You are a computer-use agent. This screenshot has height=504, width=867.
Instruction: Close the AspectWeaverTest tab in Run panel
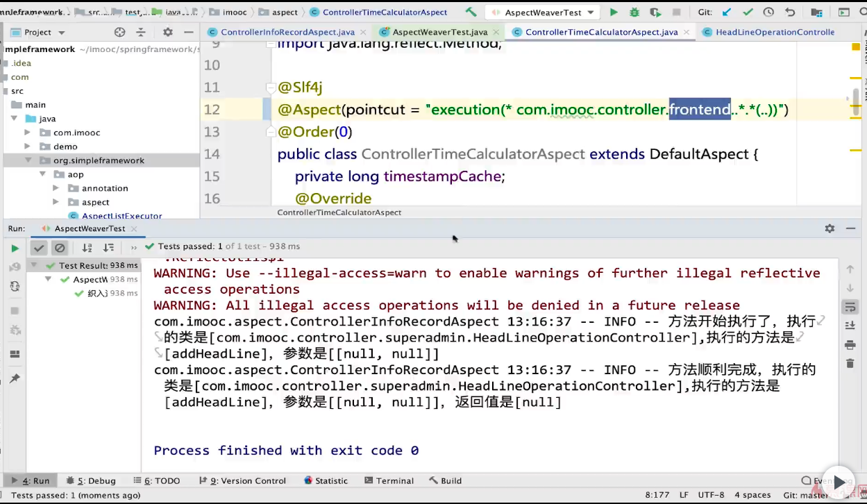[134, 228]
